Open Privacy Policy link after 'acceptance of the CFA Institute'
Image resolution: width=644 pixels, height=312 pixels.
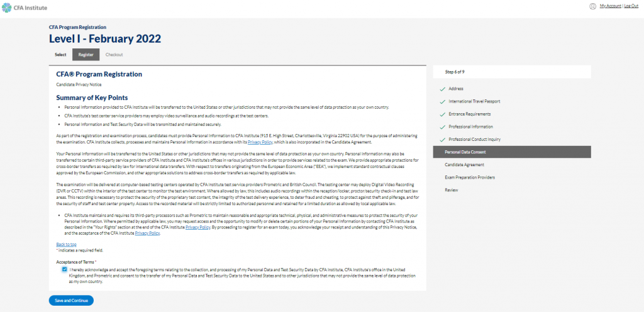pos(147,233)
